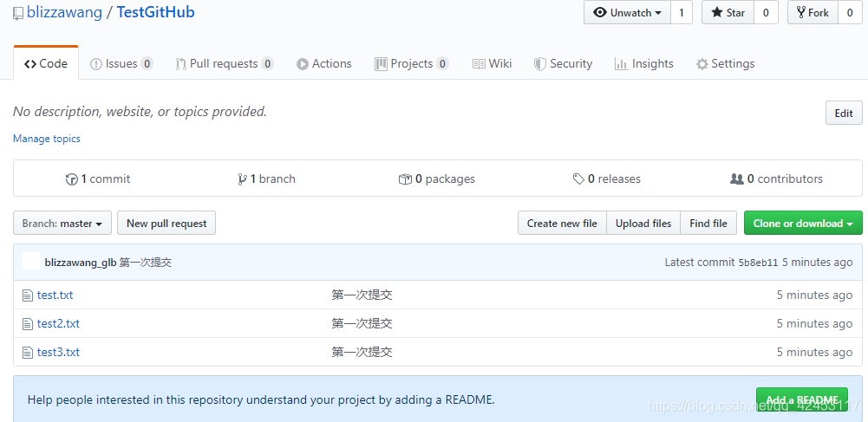Click the branch icon beside 1 branch
Screen dimensions: 868x422
pos(242,179)
